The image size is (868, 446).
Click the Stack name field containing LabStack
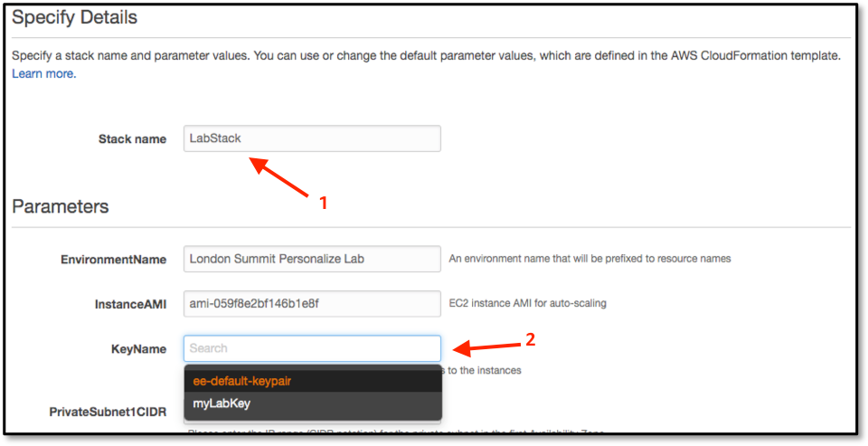coord(312,138)
